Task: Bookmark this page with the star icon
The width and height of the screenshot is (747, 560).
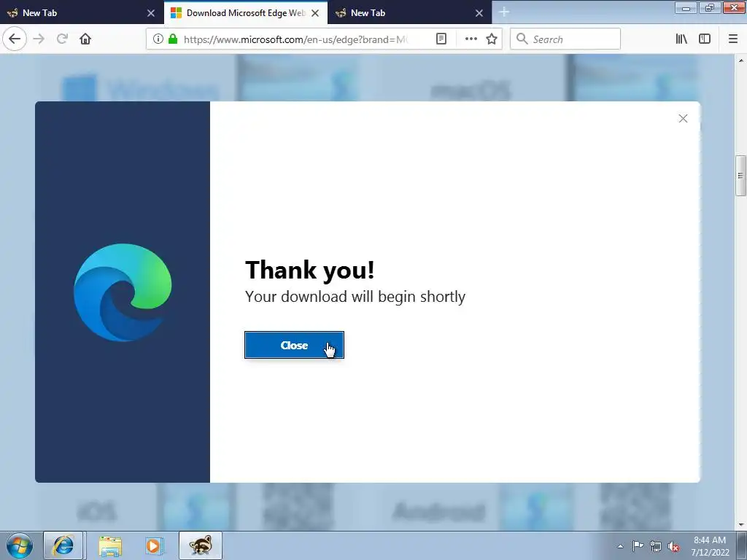Action: click(492, 39)
